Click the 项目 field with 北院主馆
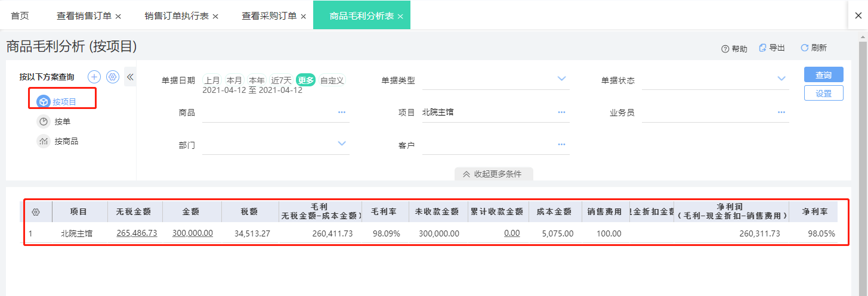Image resolution: width=868 pixels, height=296 pixels. coord(496,112)
